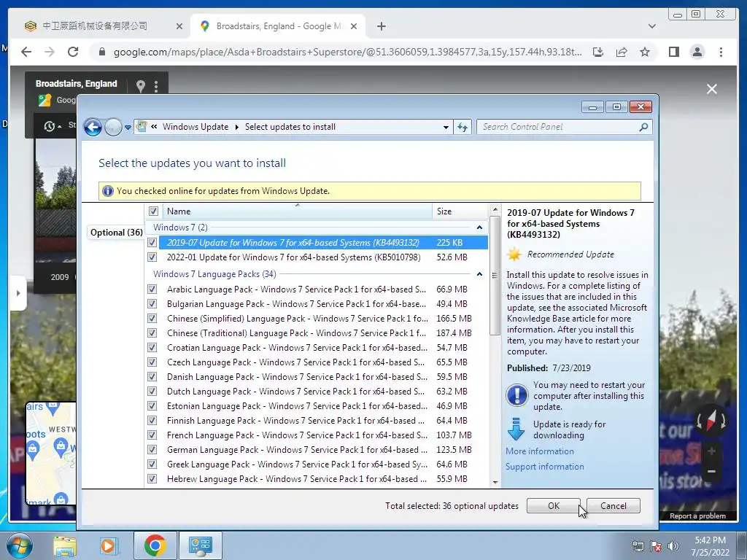Toggle the select-all checkbox in Name header
This screenshot has height=560, width=747.
(x=153, y=211)
